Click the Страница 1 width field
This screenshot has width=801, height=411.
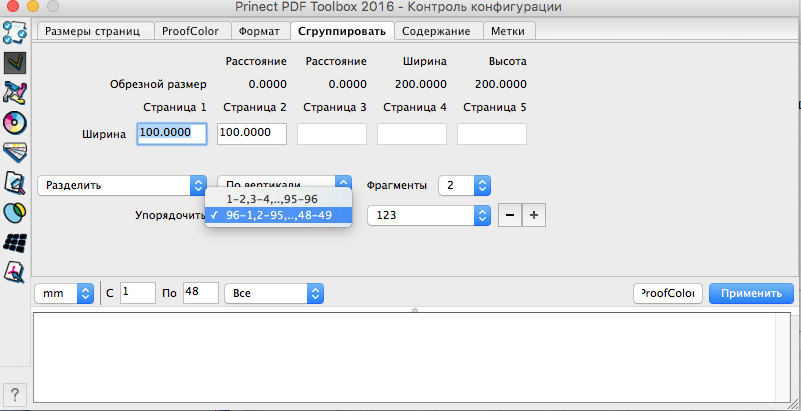point(172,134)
